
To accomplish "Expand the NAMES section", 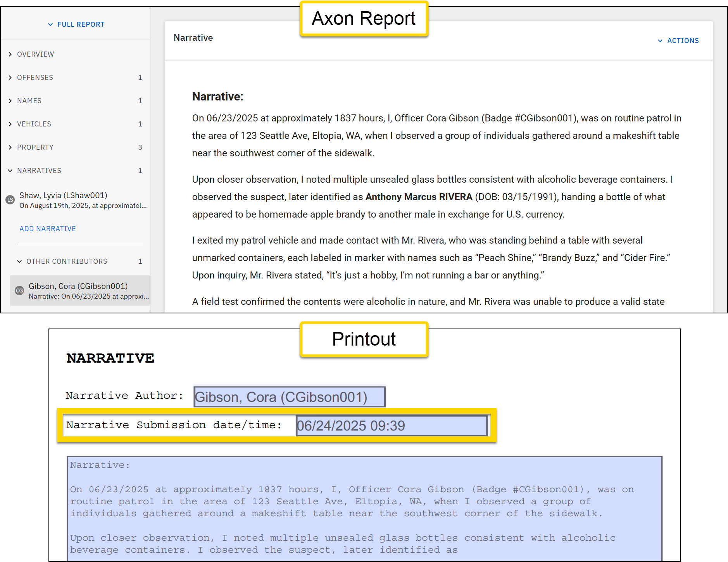I will tap(29, 100).
